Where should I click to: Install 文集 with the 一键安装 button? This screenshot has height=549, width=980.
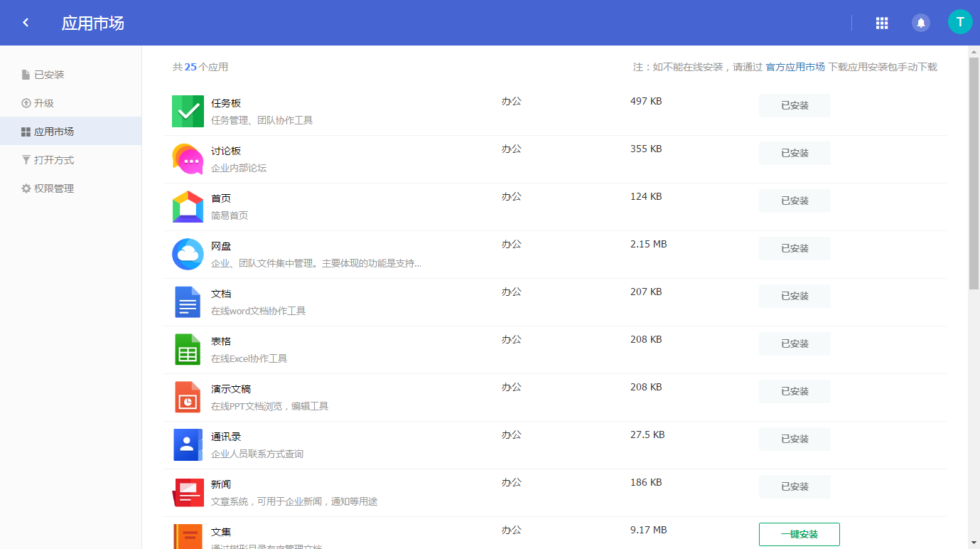pos(799,534)
